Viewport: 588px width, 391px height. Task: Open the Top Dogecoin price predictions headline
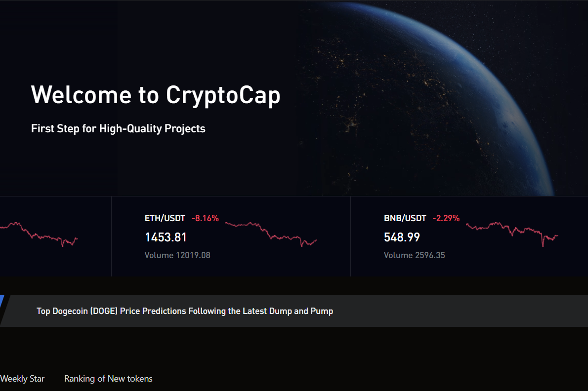(184, 311)
